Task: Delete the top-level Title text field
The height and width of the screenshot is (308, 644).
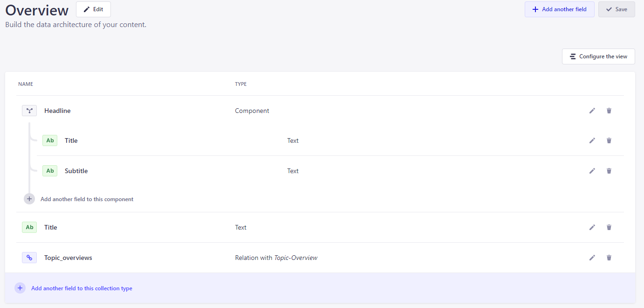Action: 609,227
